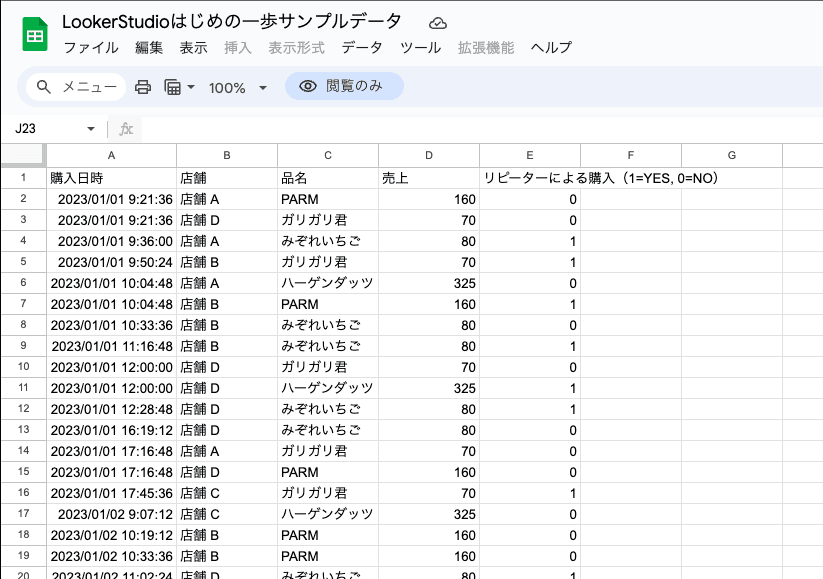Click the menu search magnifier icon

point(44,87)
